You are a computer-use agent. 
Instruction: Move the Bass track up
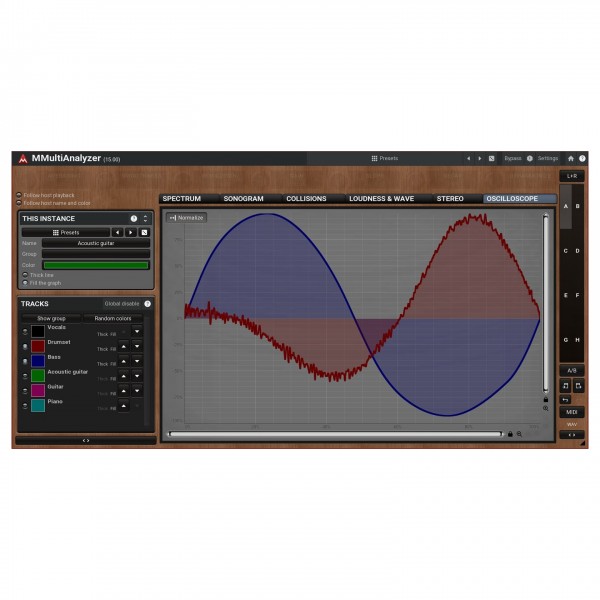(124, 361)
